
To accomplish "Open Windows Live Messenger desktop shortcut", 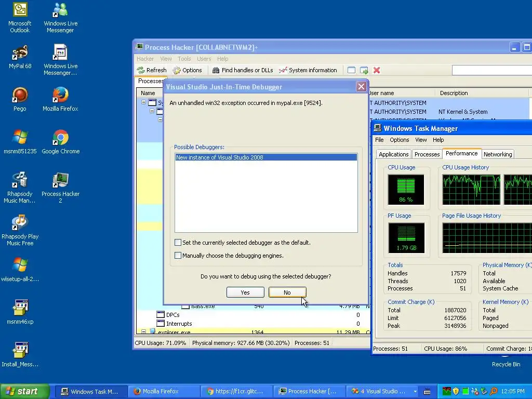I will [60, 18].
